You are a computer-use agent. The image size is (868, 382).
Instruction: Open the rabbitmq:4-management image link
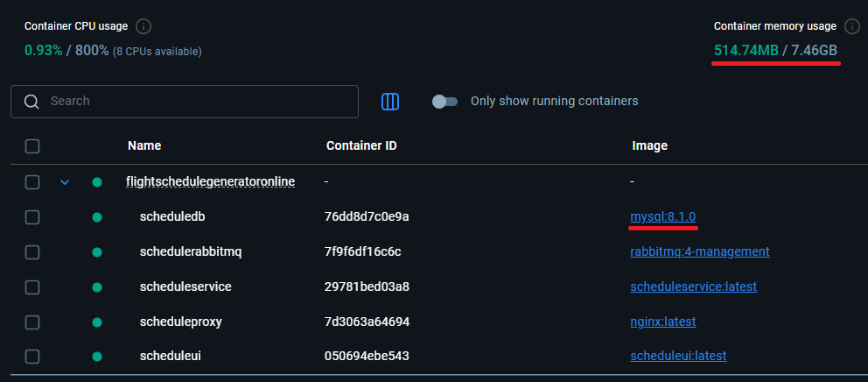pyautogui.click(x=699, y=251)
